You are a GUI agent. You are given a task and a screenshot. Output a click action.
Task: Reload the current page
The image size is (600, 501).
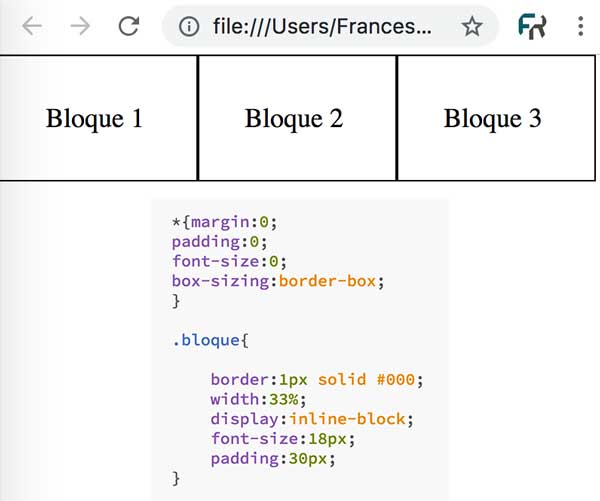pyautogui.click(x=128, y=27)
